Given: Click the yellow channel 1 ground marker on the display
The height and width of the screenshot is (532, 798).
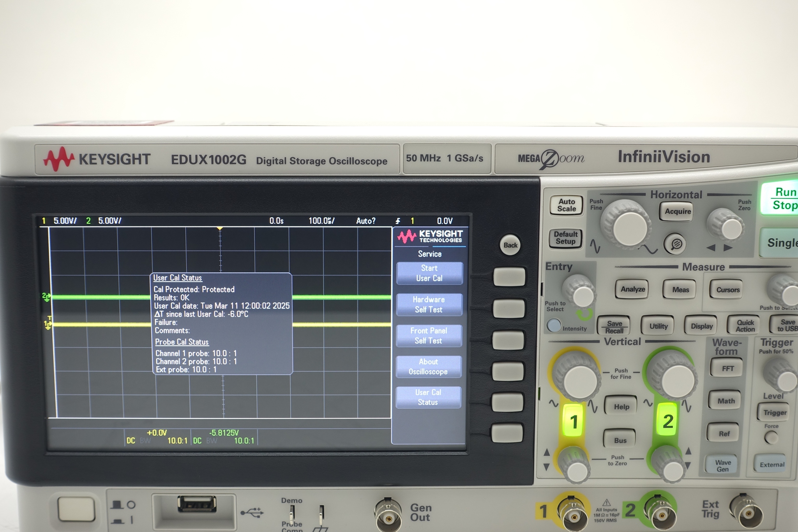Looking at the screenshot, I should (x=47, y=324).
